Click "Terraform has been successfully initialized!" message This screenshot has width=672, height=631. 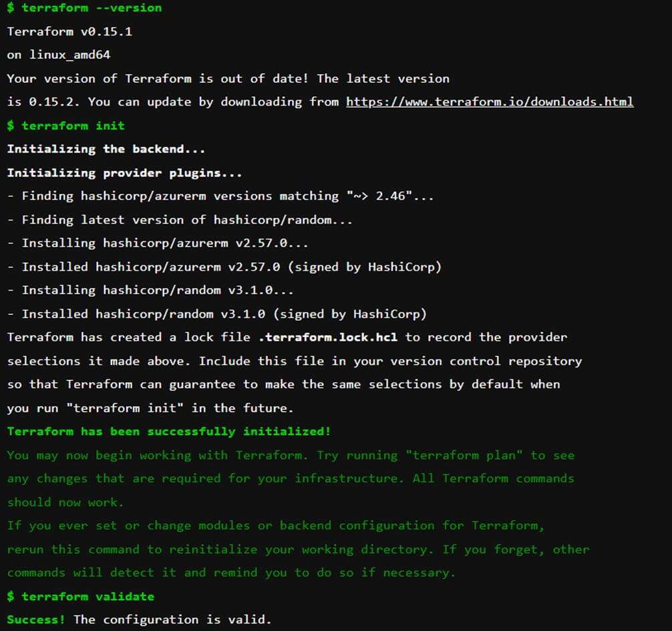[168, 432]
